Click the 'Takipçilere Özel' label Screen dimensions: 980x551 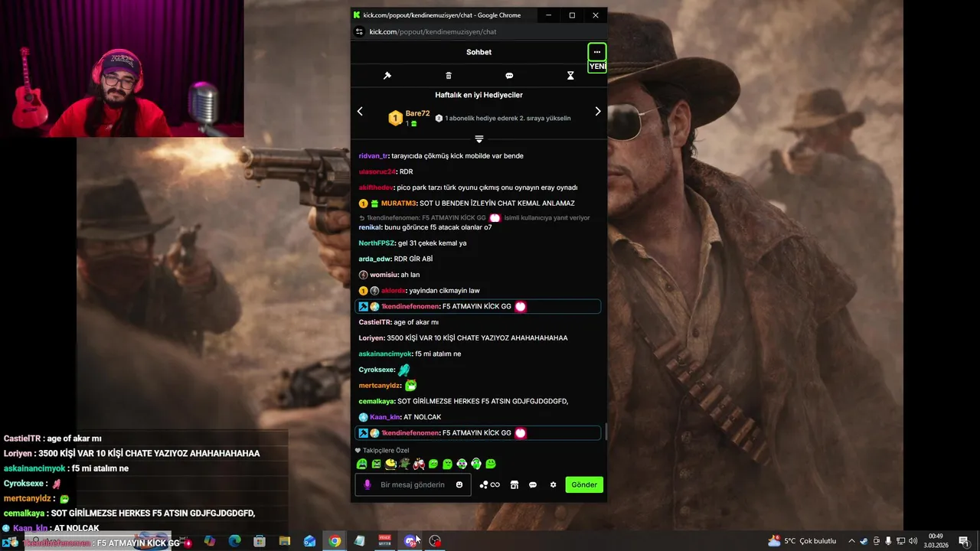pyautogui.click(x=386, y=451)
